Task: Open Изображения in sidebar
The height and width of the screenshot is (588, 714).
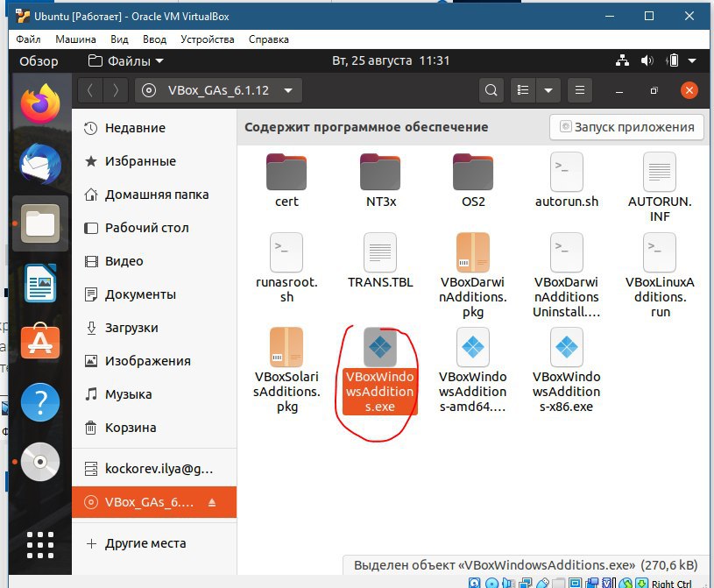Action: point(154,361)
